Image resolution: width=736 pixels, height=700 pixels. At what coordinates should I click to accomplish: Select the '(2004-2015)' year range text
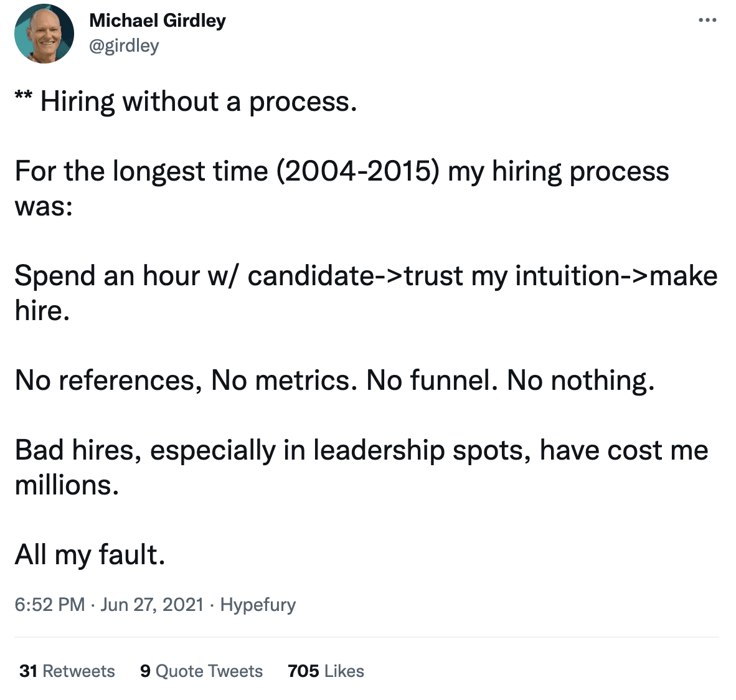357,171
